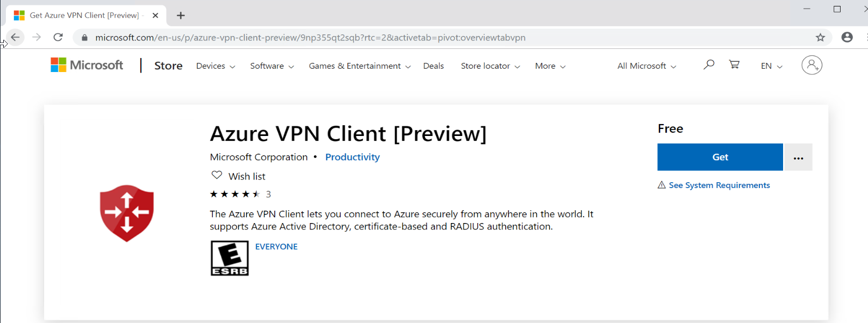
Task: Expand the More menu
Action: tap(550, 66)
